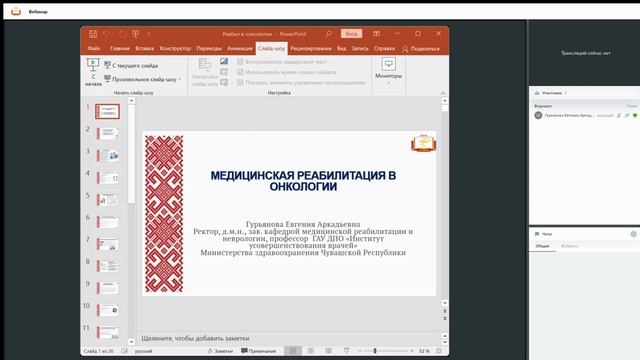Viewport: 640px width, 360px height.
Task: Click hide slide icon in Настройка group
Action: (224, 61)
